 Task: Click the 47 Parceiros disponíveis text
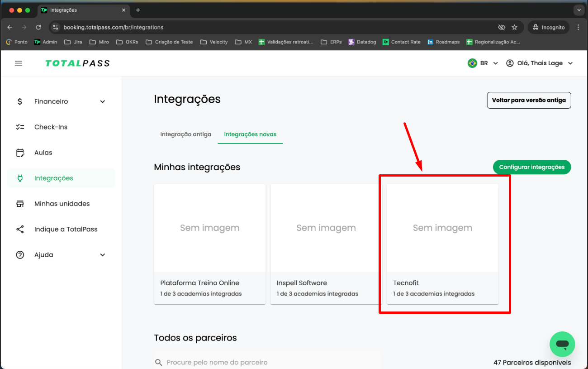click(x=532, y=363)
